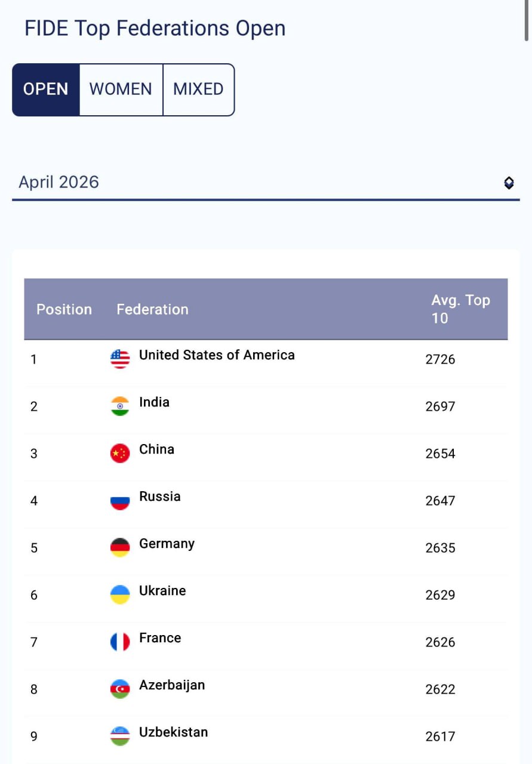Click the Germany flag icon
The height and width of the screenshot is (764, 532).
tap(120, 547)
